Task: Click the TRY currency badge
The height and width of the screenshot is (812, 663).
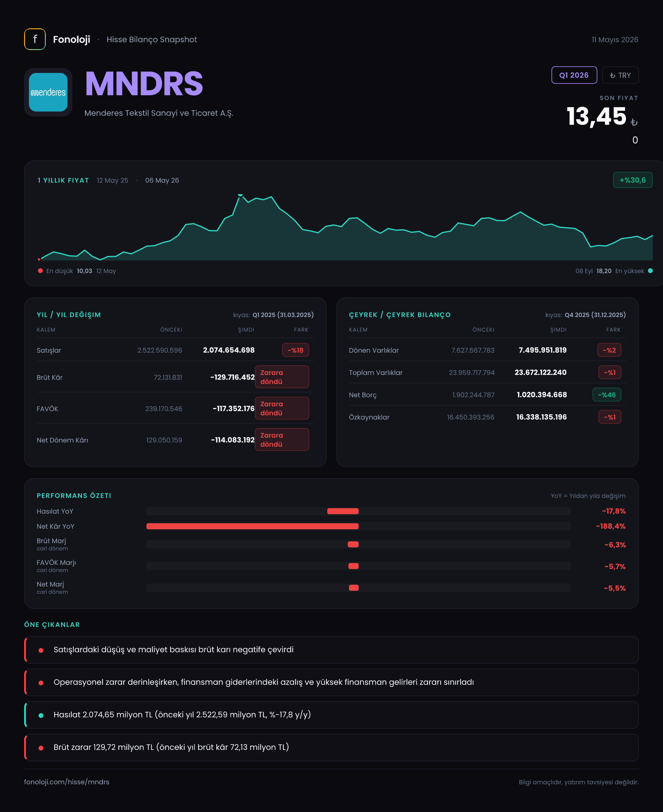Action: tap(620, 75)
